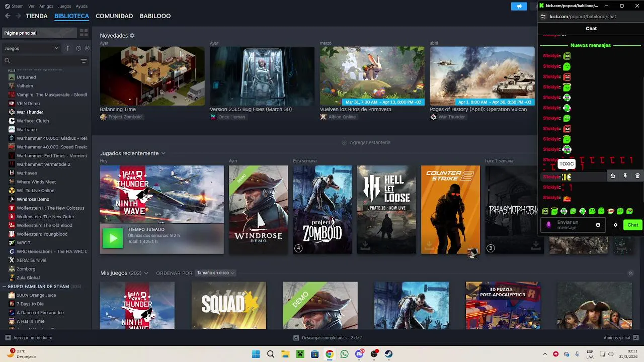Click the plus icon beside Agregar un producto
The width and height of the screenshot is (644, 362).
pyautogui.click(x=8, y=338)
